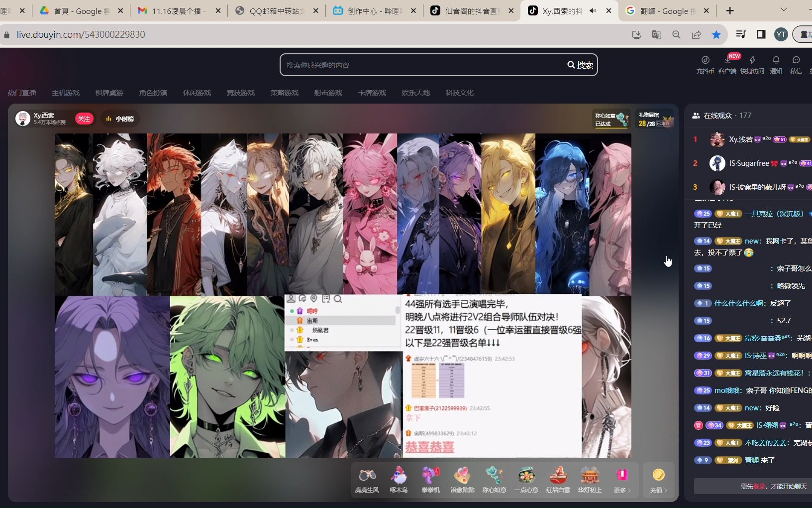Switch to QQ邮箱中转站 browser tab

[277, 10]
